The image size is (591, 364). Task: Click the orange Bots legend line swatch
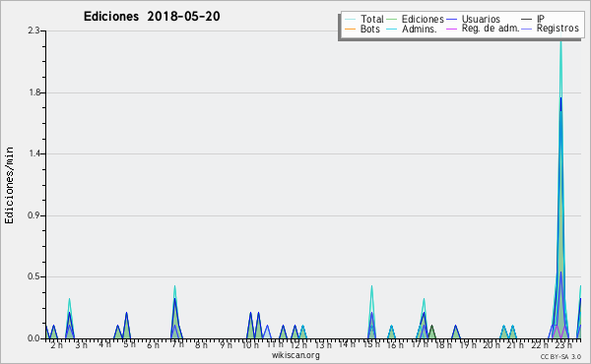[350, 29]
